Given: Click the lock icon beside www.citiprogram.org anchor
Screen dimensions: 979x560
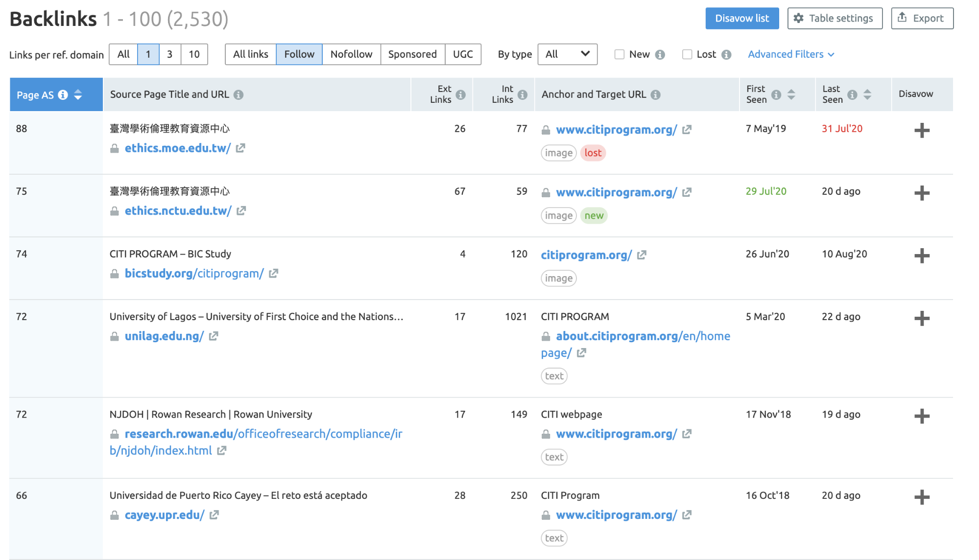Looking at the screenshot, I should click(546, 130).
